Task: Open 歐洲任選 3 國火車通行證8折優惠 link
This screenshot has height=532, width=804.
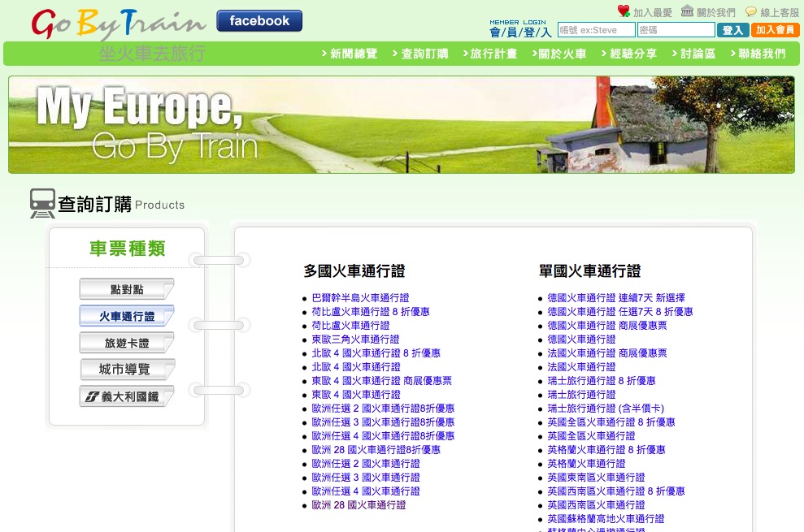Action: [383, 422]
